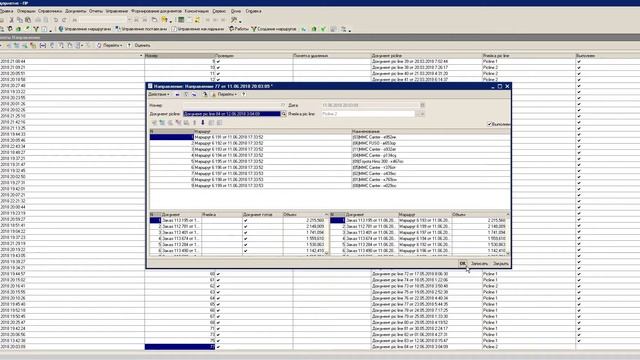Select row Маршрут 6 192 in routes table
640x360 pixels.
coord(329,143)
